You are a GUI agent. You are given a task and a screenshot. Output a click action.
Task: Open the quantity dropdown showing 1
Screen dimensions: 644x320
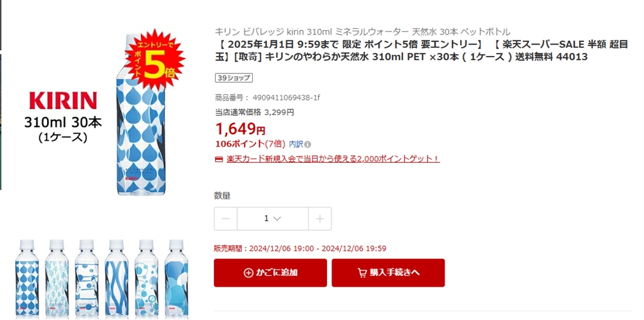click(x=273, y=219)
